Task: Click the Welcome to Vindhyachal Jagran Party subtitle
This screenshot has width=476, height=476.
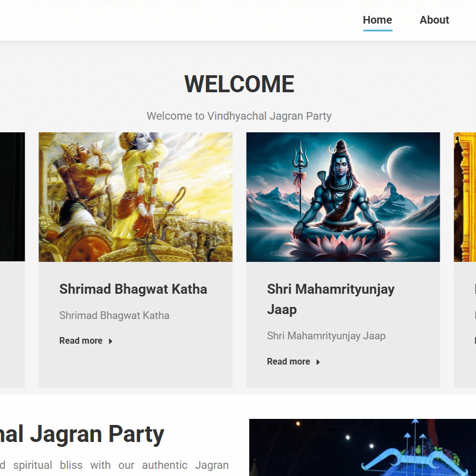Action: coord(239,116)
